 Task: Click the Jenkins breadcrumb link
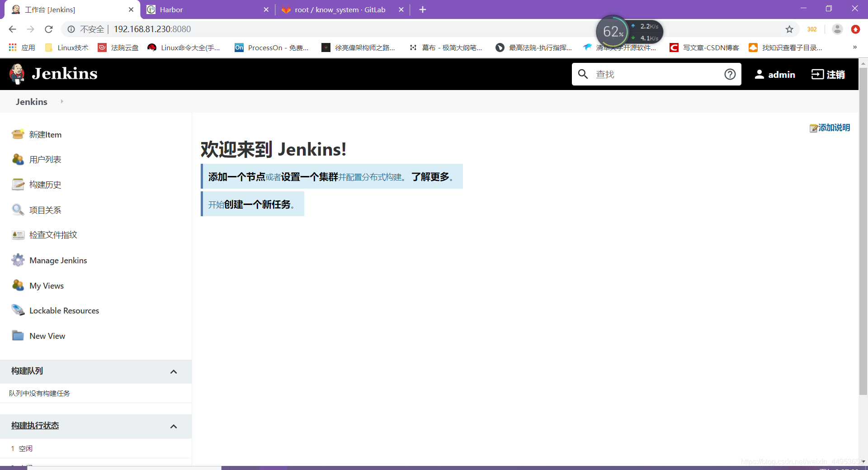[x=32, y=102]
